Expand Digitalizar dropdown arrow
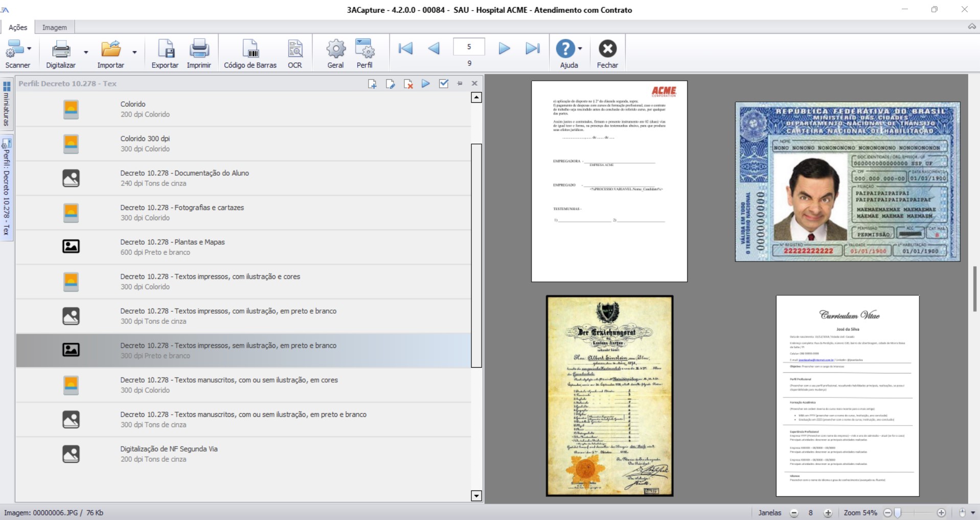Image resolution: width=980 pixels, height=520 pixels. click(86, 52)
